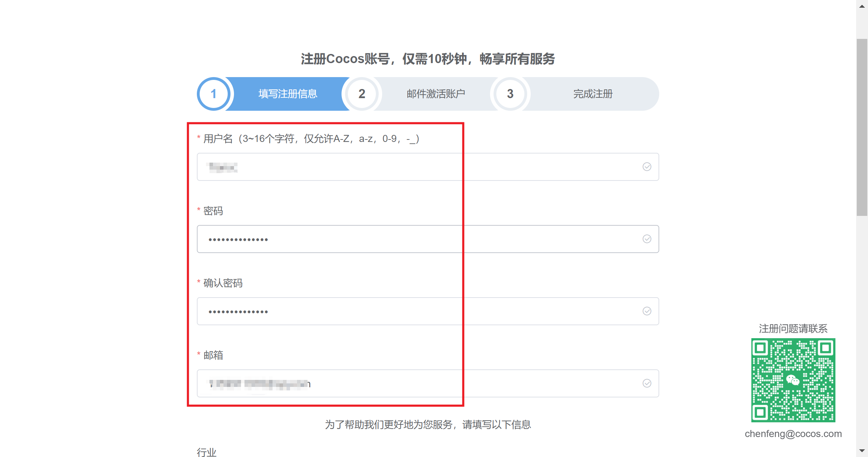Select the 邮件激活账户 step tab
This screenshot has height=457, width=868.
pyautogui.click(x=436, y=94)
